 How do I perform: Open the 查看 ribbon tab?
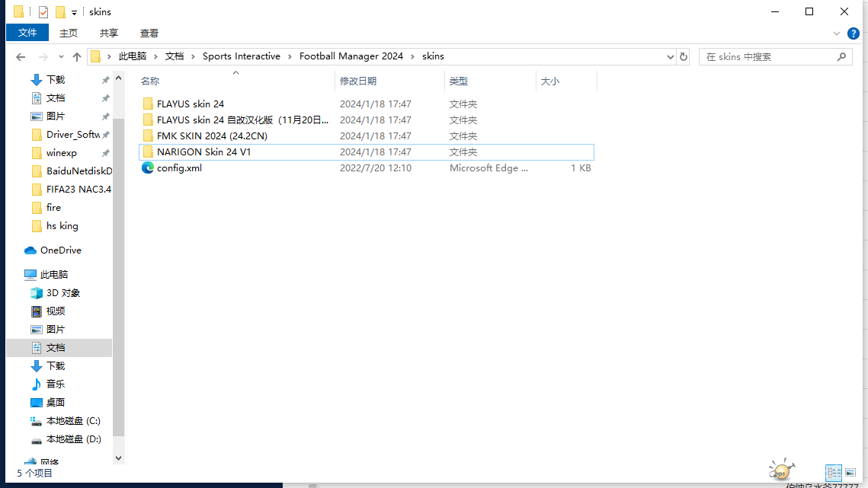click(x=149, y=33)
